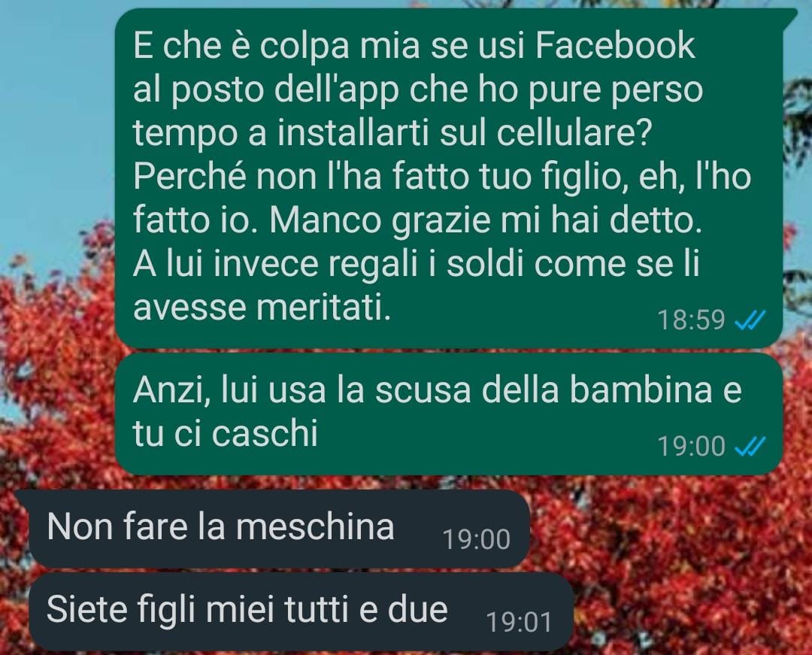
Task: Click the word 'Facebook' in the first message
Action: point(615,45)
